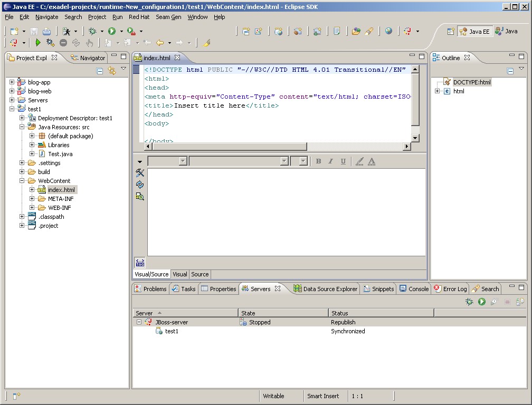532x405 pixels.
Task: Open the Red Hat menu
Action: pos(139,17)
